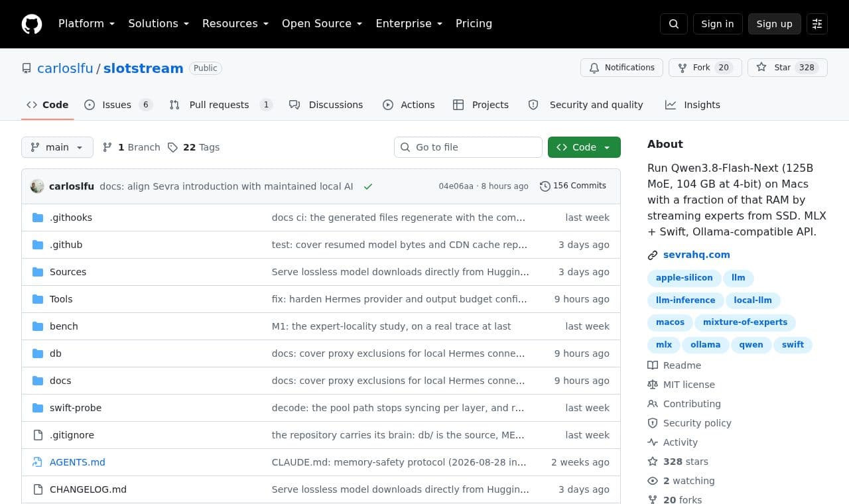Open the appearance settings sliders icon

pyautogui.click(x=817, y=24)
